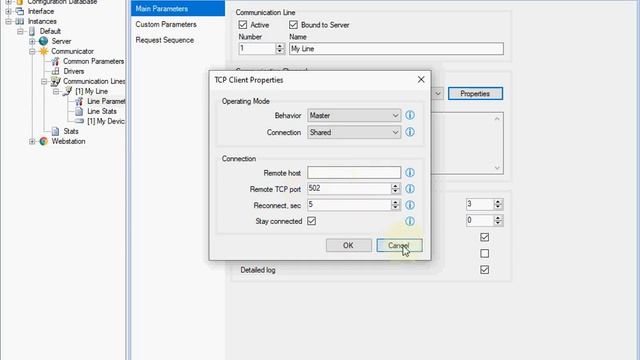Screen dimensions: 640x360
Task: Click the Webstation chrome icon
Action: pos(44,141)
